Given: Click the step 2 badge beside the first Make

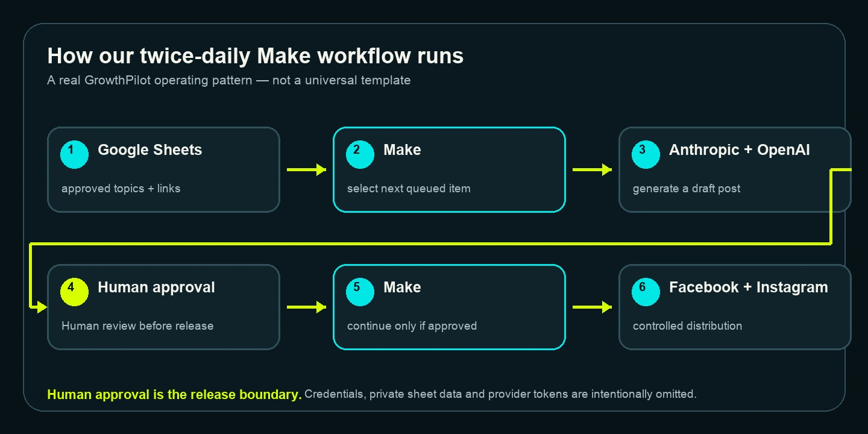Looking at the screenshot, I should (x=360, y=154).
